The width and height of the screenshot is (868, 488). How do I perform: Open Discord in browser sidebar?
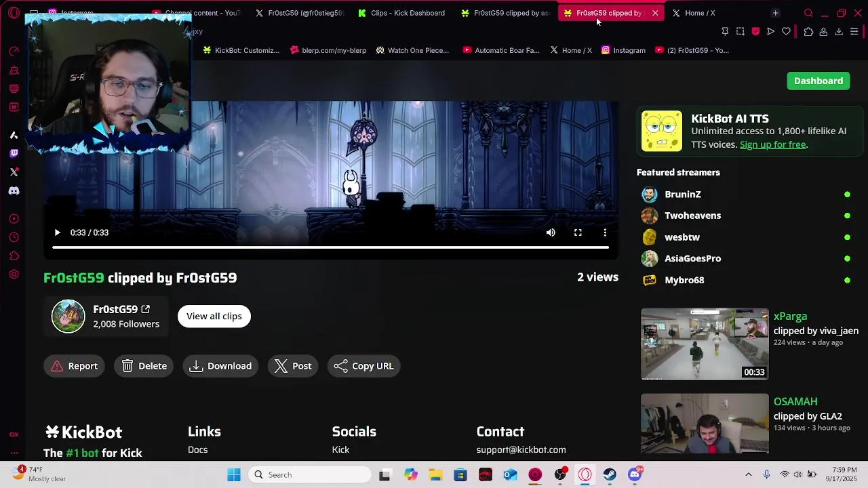click(14, 191)
